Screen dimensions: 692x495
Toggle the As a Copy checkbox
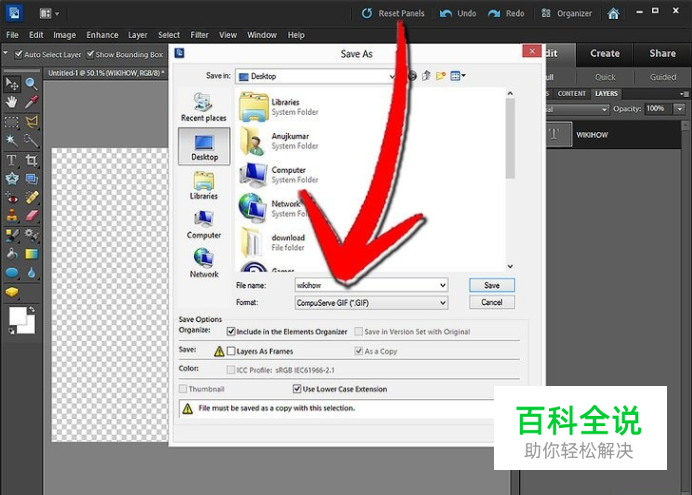tap(358, 351)
